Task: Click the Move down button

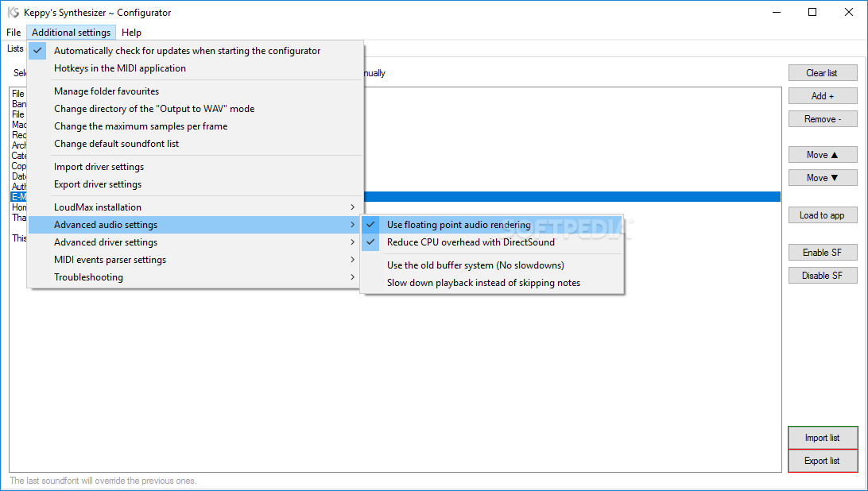Action: click(823, 178)
